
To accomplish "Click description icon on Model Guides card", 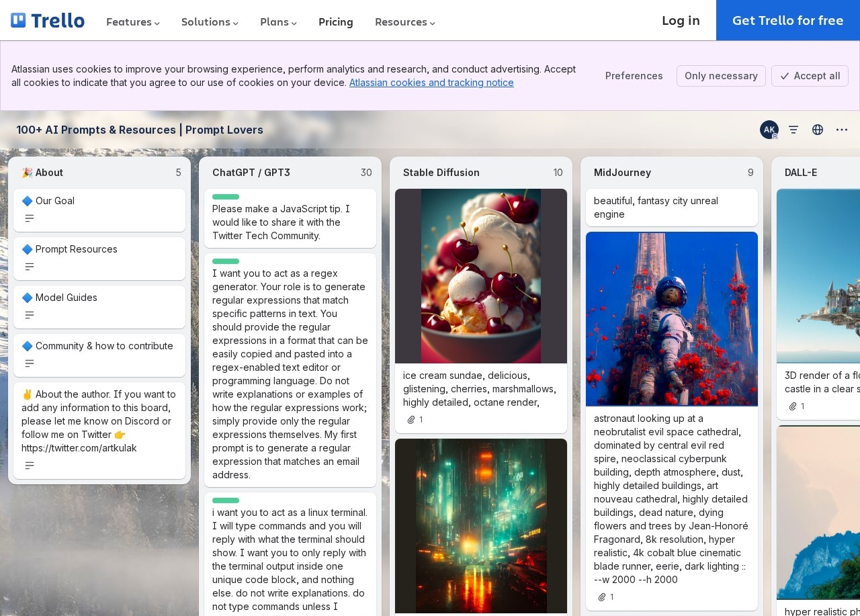I will click(30, 315).
